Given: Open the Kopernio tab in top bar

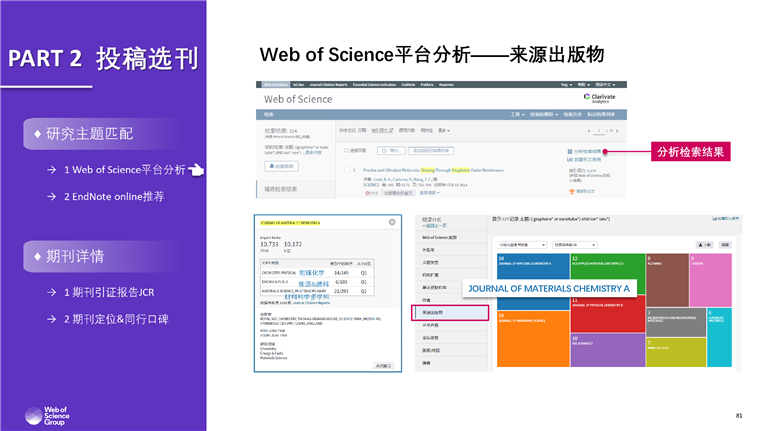Looking at the screenshot, I should point(446,85).
